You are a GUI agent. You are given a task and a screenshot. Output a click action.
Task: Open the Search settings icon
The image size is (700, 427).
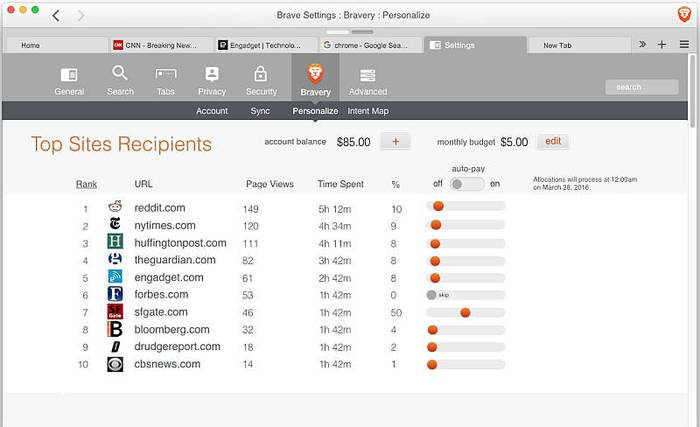click(120, 73)
